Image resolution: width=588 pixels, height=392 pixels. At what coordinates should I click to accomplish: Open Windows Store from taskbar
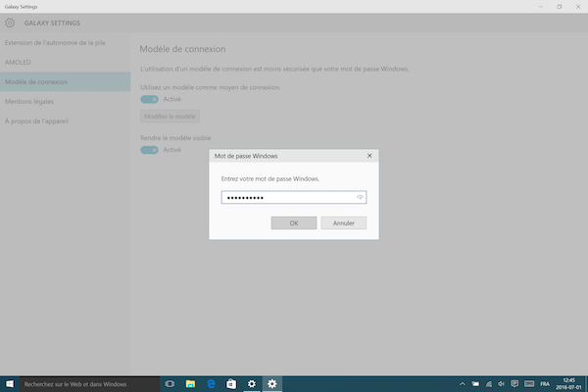click(x=231, y=384)
